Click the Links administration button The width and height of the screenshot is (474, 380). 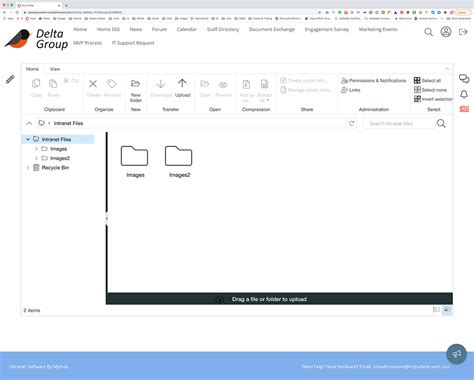pos(351,90)
